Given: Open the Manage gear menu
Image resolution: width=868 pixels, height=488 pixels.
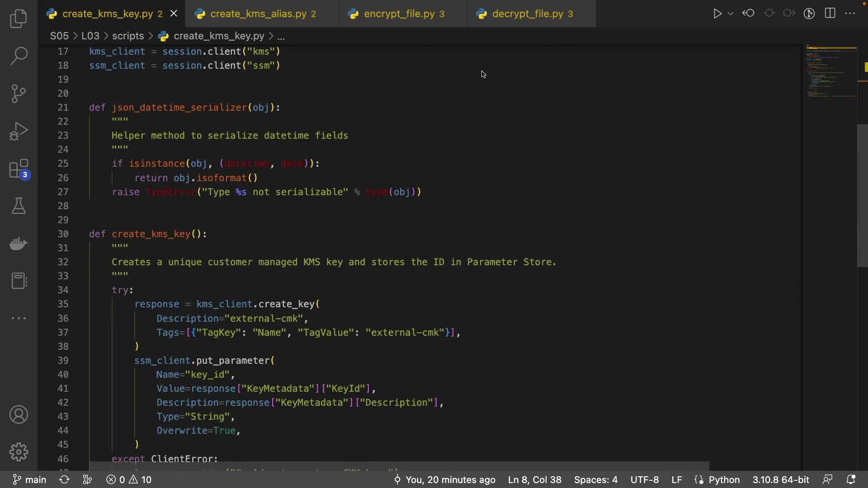Looking at the screenshot, I should [19, 452].
